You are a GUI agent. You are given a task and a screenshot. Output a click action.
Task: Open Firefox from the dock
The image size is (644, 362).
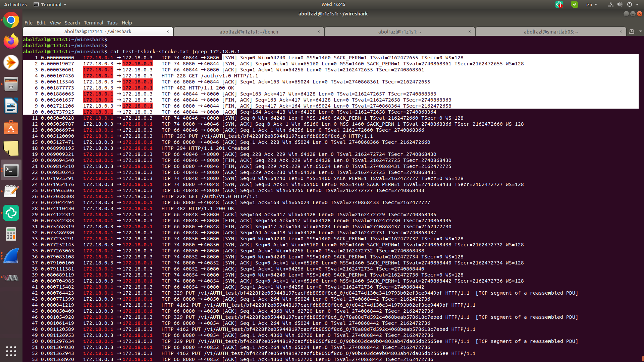pos(11,42)
